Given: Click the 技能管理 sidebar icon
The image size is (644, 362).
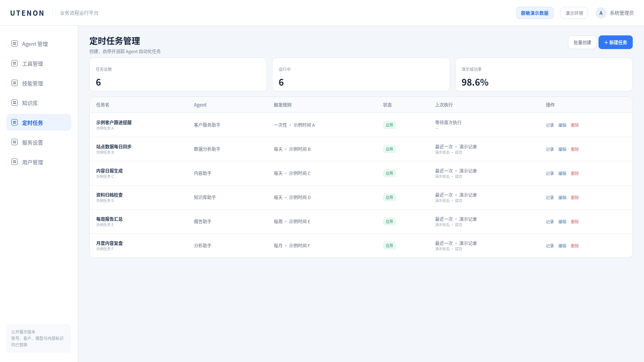Looking at the screenshot, I should [x=14, y=83].
